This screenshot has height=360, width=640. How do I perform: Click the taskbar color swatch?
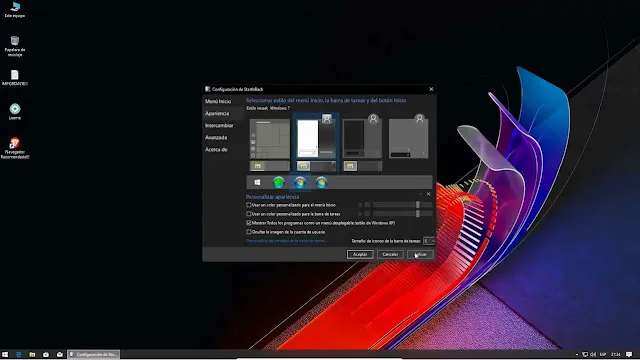[367, 213]
